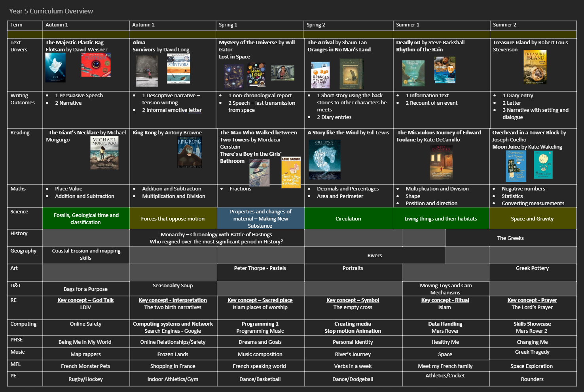Open the Key concept – God Talk link
584x392 pixels.
(x=85, y=300)
